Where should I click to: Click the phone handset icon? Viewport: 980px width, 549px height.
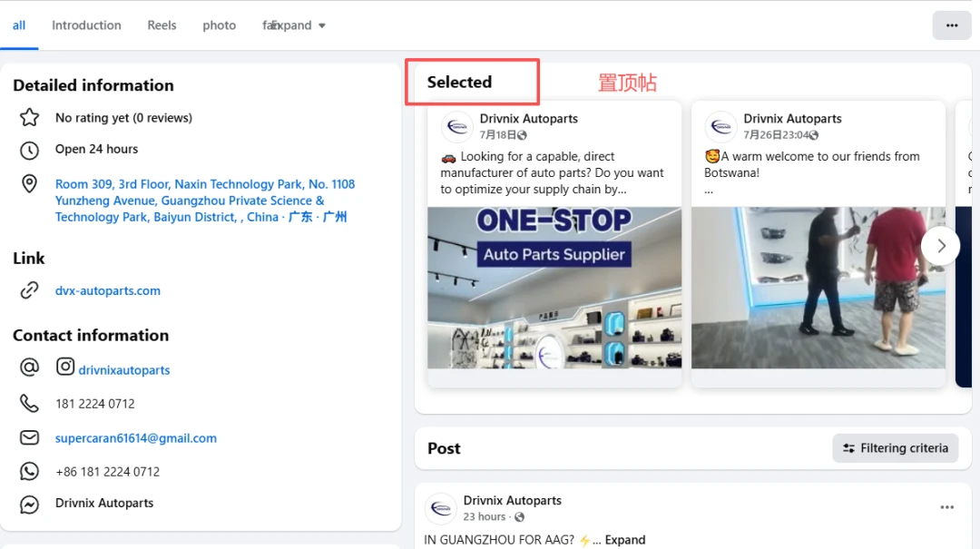coord(29,403)
